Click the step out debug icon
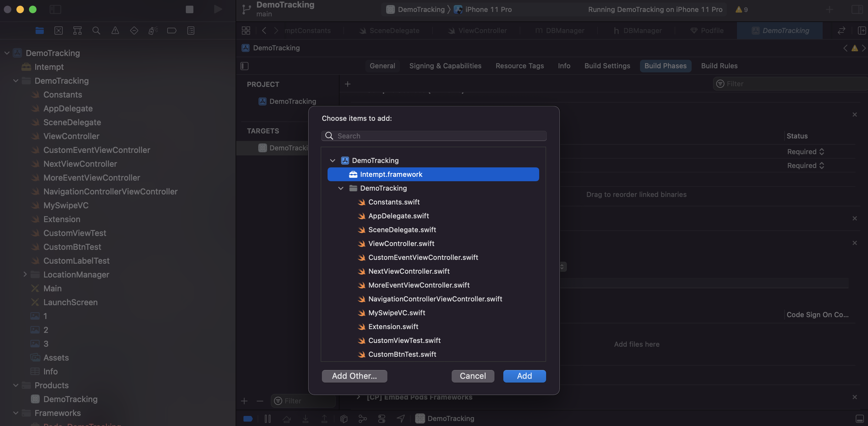 324,418
